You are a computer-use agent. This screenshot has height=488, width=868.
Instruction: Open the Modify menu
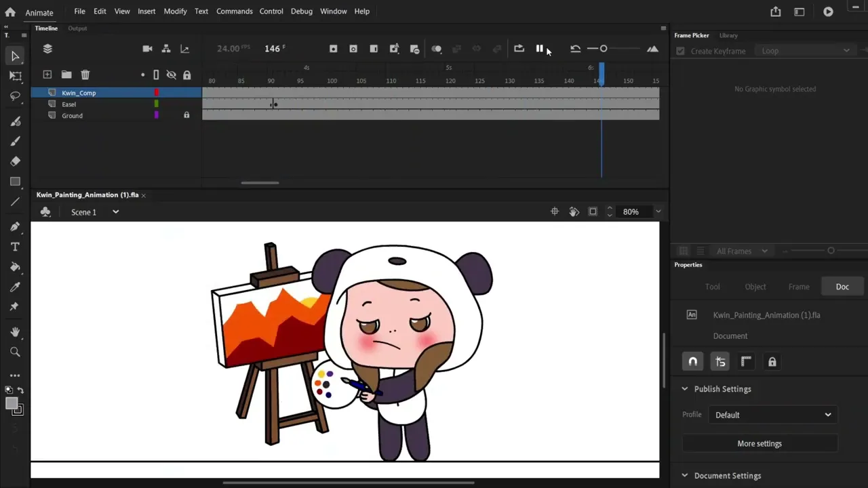pos(175,12)
